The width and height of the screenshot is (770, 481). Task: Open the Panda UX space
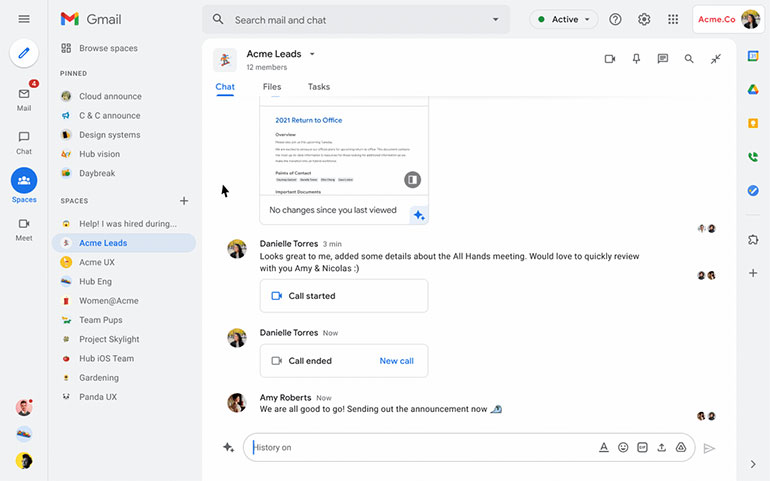tap(124, 396)
